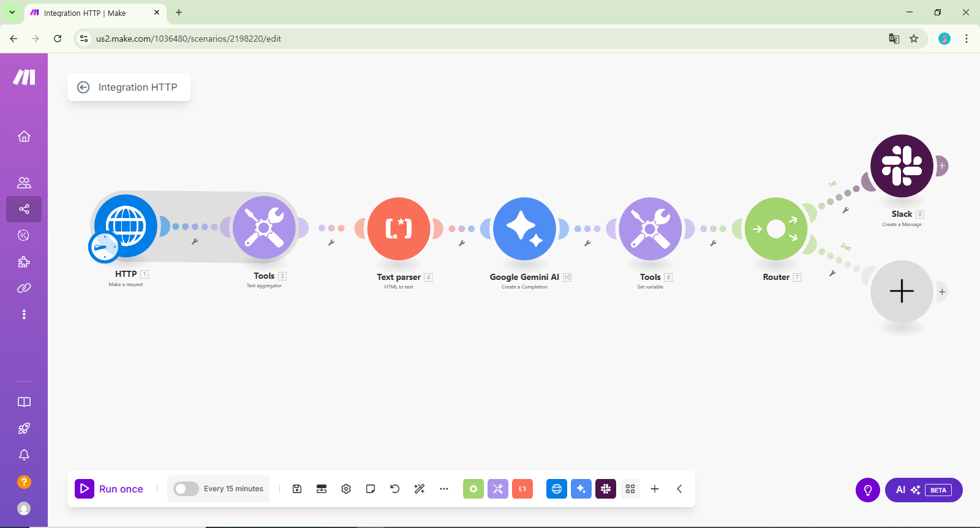The image size is (980, 528).
Task: Open filter wrench between Text parser and Gemini
Action: click(x=462, y=243)
